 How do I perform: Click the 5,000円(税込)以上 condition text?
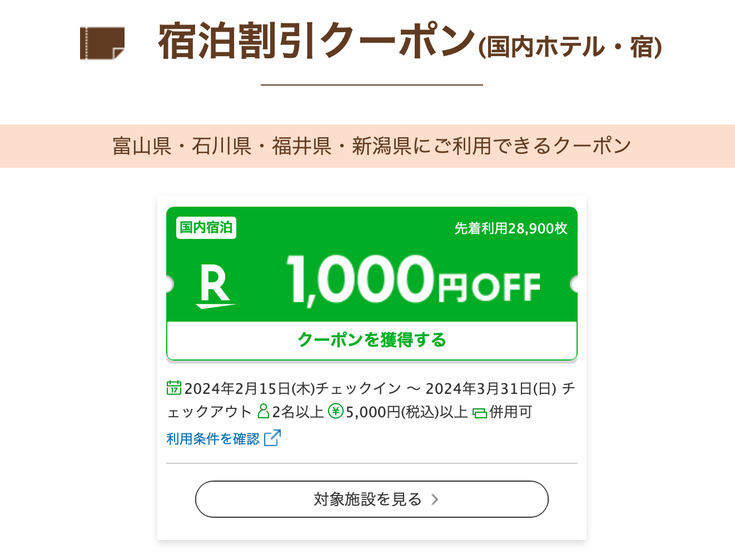click(x=406, y=412)
